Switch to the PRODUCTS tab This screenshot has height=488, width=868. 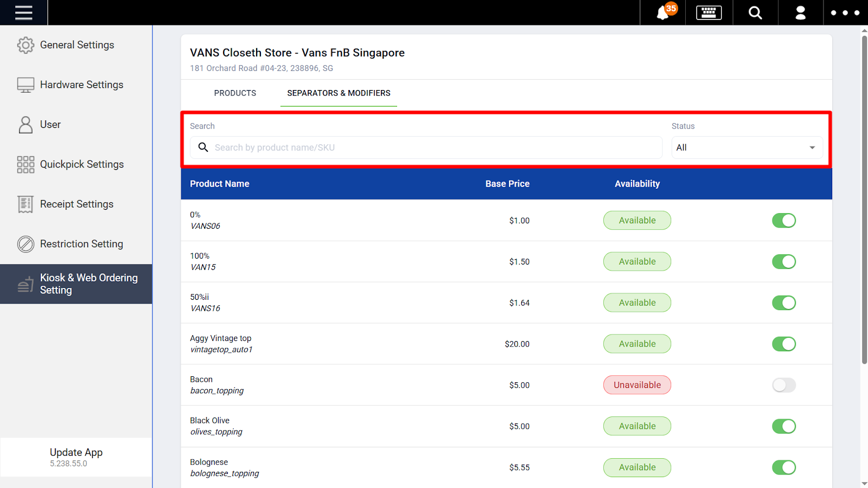pos(235,93)
